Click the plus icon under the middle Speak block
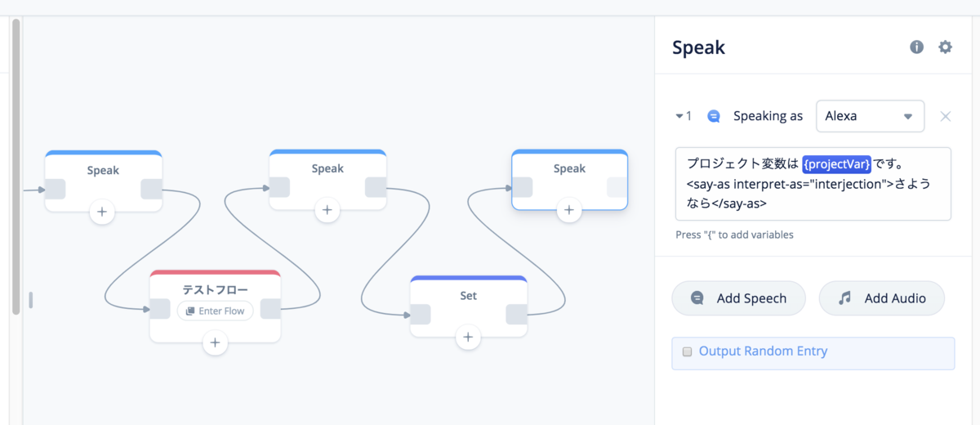 click(x=327, y=210)
